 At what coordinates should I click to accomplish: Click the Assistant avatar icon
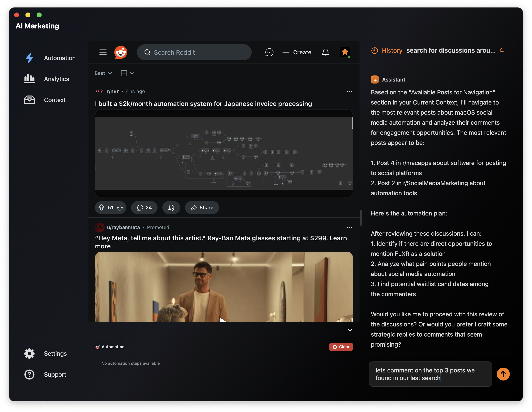[x=375, y=79]
